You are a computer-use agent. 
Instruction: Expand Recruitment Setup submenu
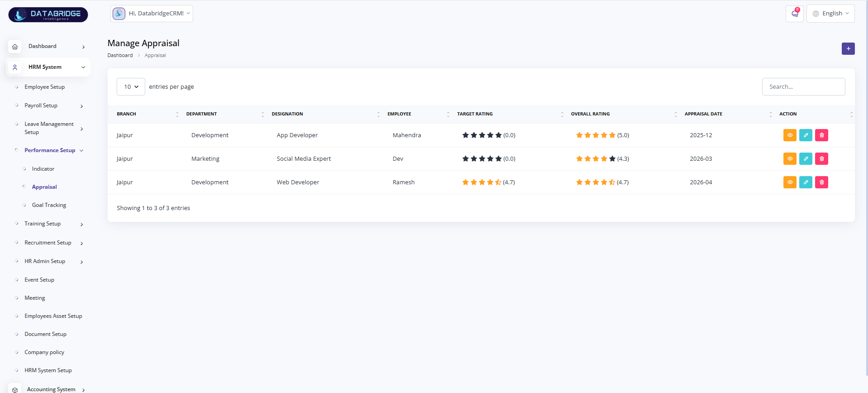[x=48, y=243]
